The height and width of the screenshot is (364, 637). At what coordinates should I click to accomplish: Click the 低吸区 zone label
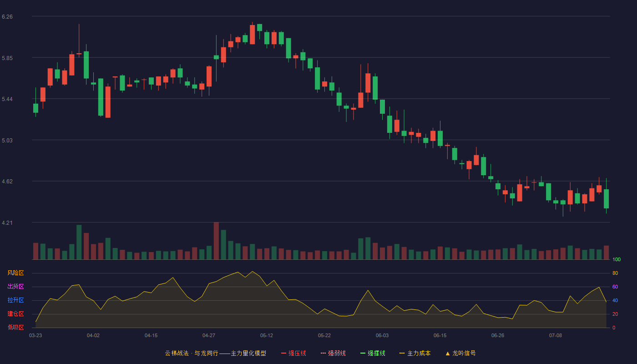15,327
